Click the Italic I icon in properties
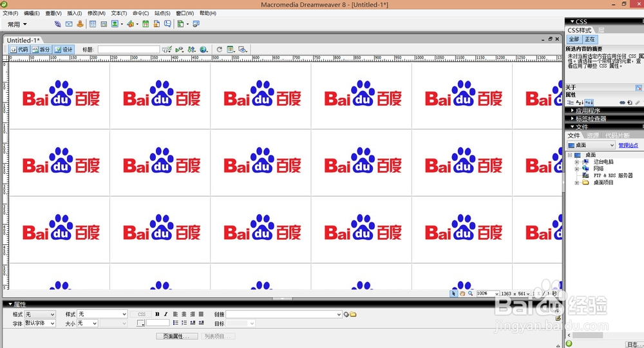This screenshot has height=348, width=644. click(166, 314)
